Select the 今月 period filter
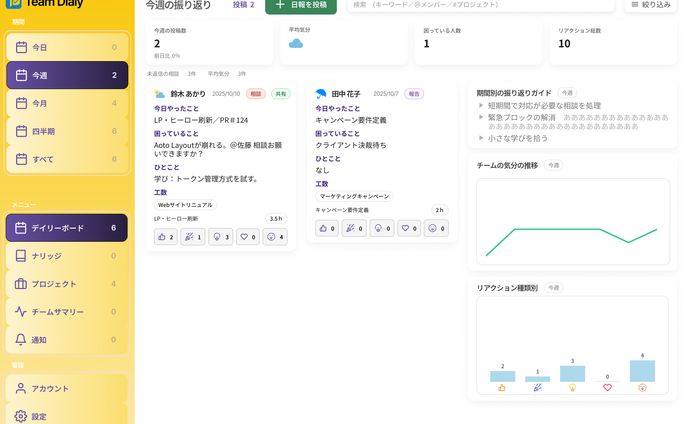688x424 pixels. point(67,103)
